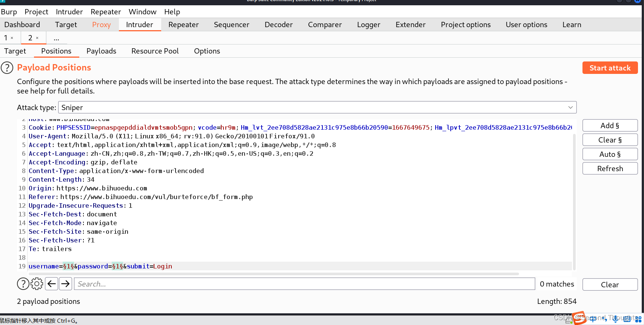Image resolution: width=644 pixels, height=325 pixels.
Task: Click the Auto § button
Action: [x=610, y=154]
